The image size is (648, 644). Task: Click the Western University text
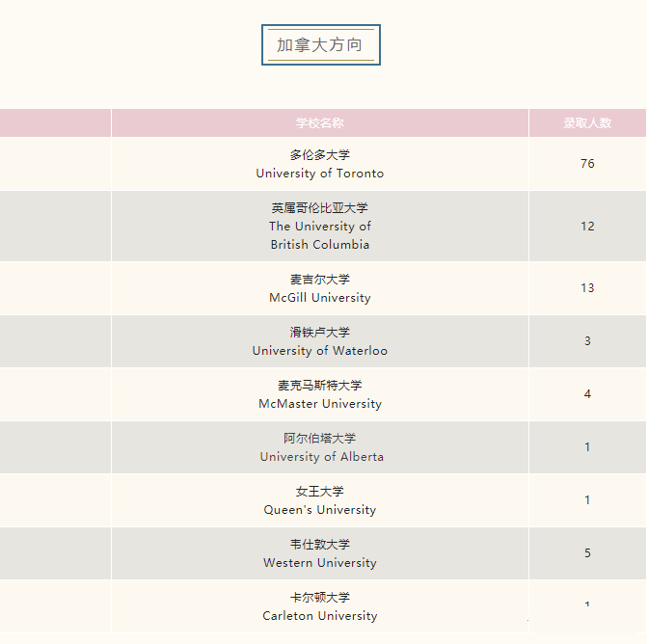[x=319, y=563]
